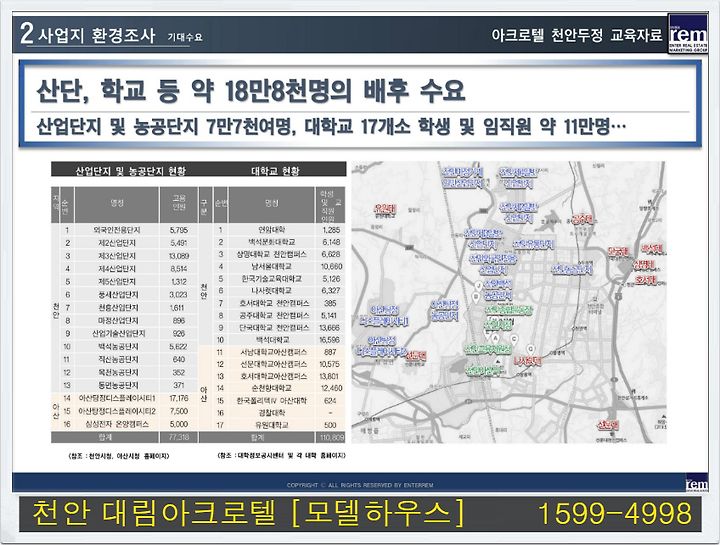Click the value 16,596 for 백석대학교
The width and height of the screenshot is (720, 545).
[330, 340]
